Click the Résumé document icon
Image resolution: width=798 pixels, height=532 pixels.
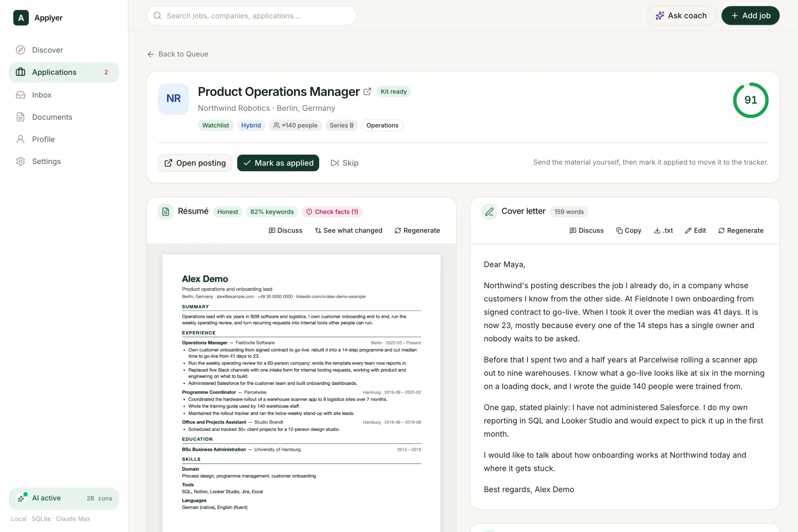tap(165, 212)
